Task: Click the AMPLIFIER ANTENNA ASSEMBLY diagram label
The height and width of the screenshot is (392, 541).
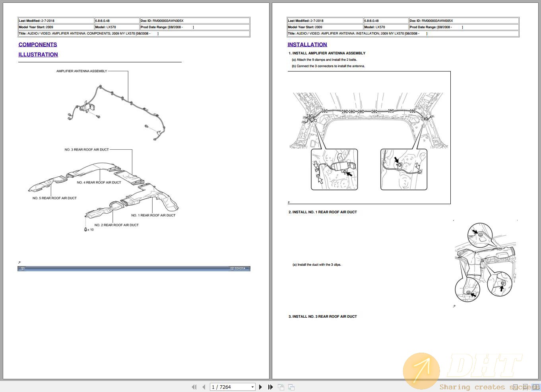Action: 81,71
